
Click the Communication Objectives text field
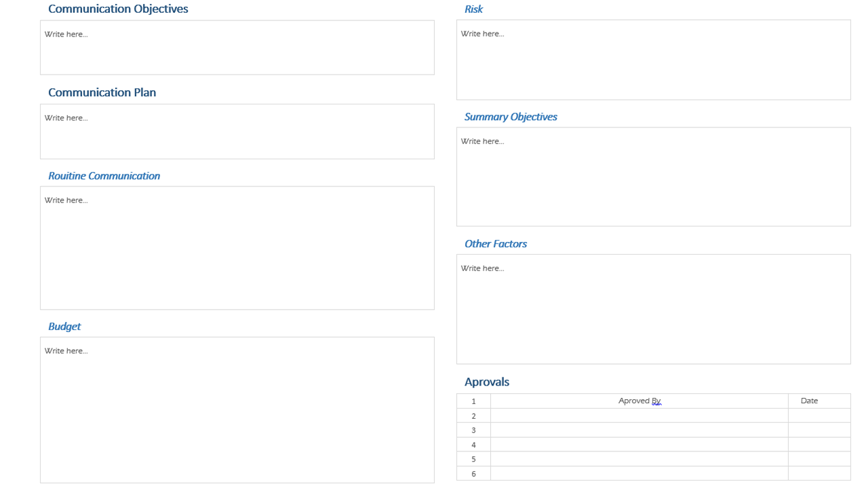237,46
